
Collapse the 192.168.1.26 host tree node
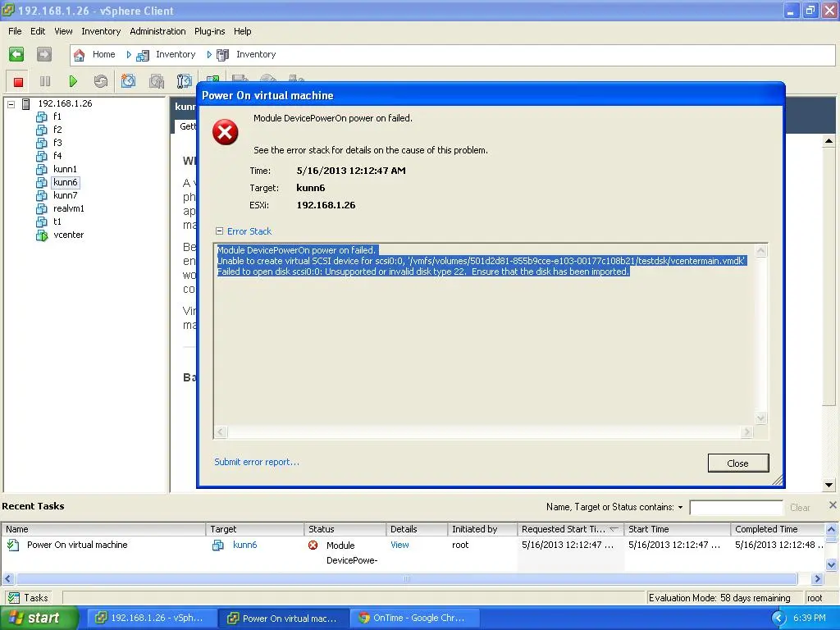click(x=11, y=104)
